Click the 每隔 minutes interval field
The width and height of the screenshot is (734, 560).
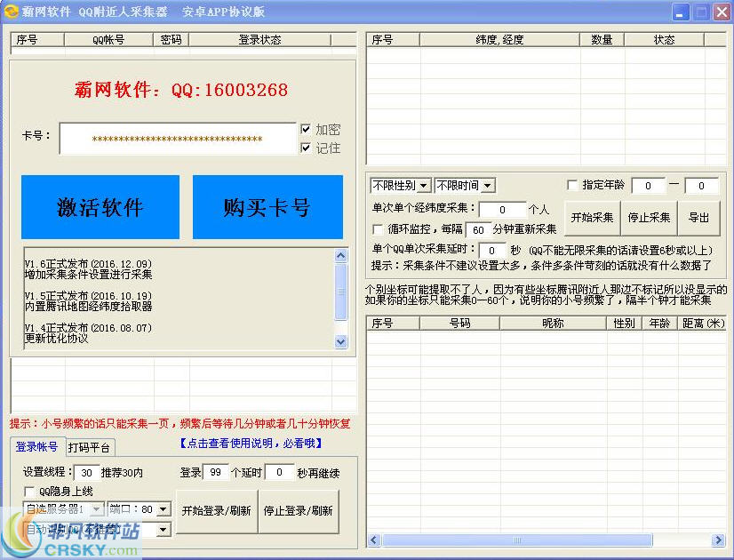click(478, 230)
